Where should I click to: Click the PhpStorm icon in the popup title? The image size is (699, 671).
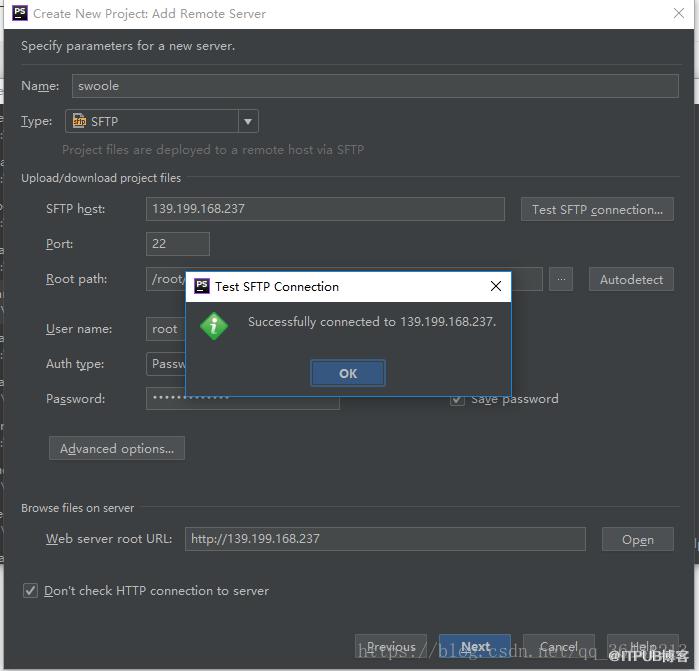point(201,286)
